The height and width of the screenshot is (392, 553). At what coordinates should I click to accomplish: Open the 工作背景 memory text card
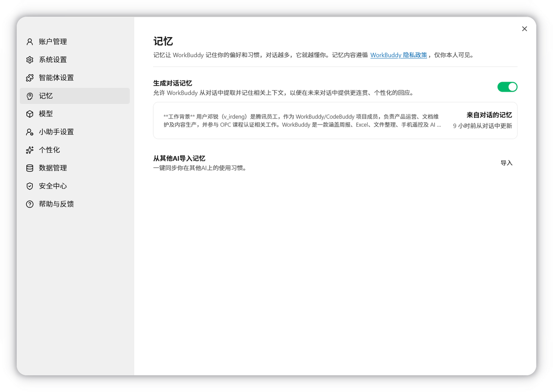tap(335, 121)
